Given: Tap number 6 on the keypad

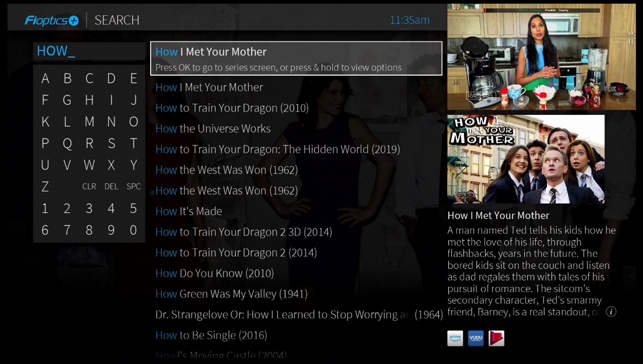Looking at the screenshot, I should (45, 230).
